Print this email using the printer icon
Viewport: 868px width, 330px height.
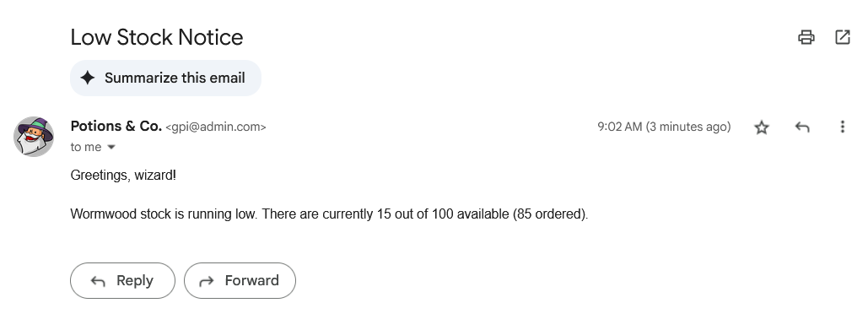tap(806, 37)
